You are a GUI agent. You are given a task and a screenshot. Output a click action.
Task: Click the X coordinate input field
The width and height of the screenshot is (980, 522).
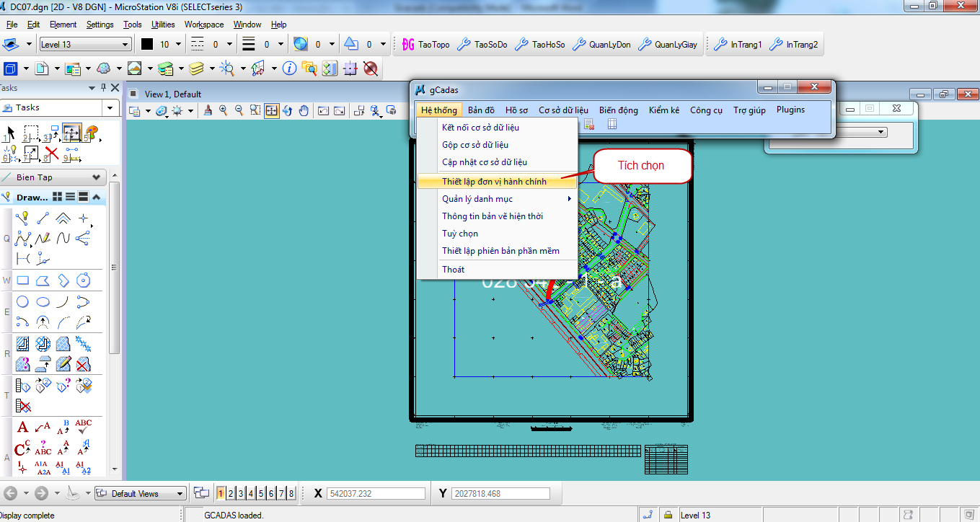click(x=375, y=494)
